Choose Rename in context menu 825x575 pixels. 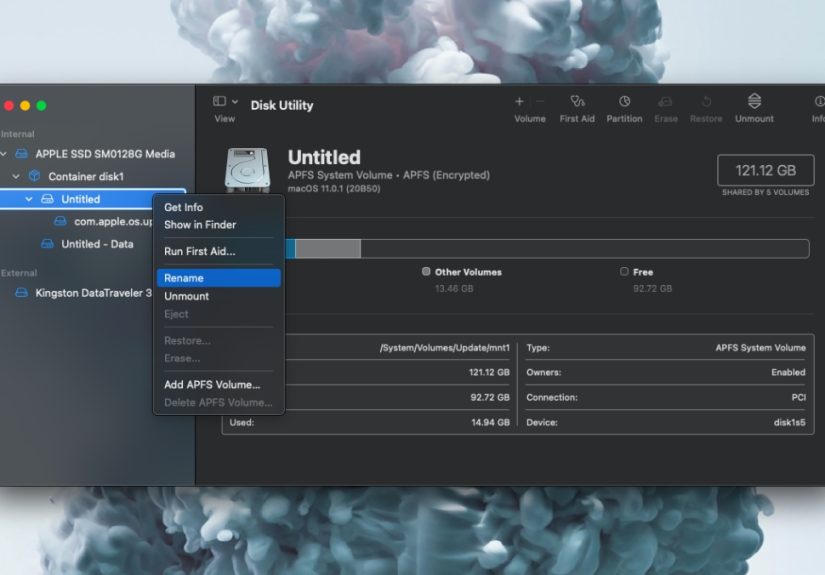tap(218, 278)
